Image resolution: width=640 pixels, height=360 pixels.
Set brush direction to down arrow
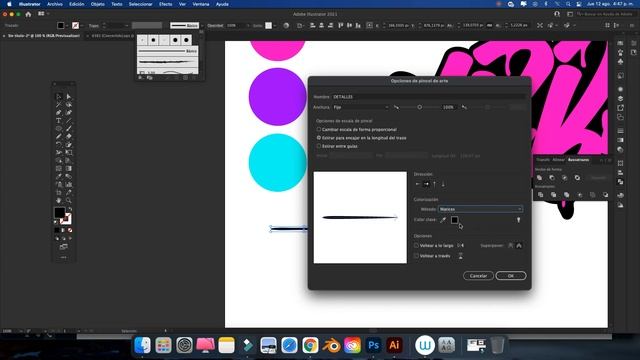(443, 184)
